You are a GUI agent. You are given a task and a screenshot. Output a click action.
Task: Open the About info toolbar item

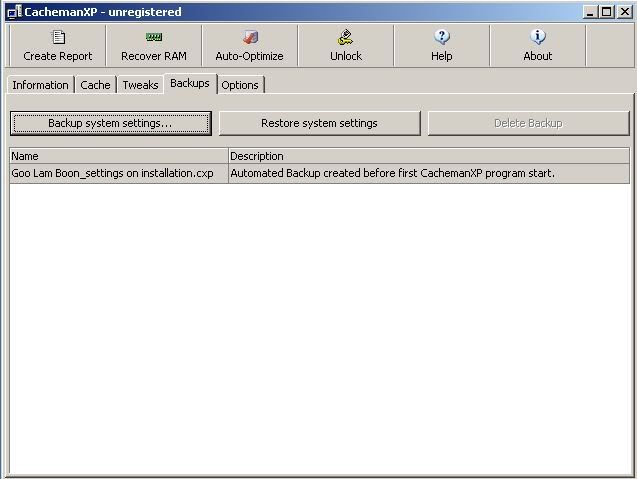537,46
